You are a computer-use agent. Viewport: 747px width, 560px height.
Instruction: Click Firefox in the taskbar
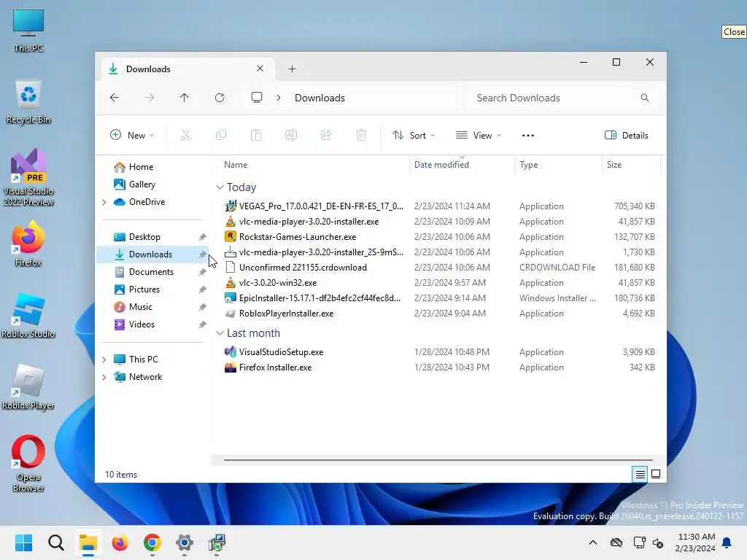pos(120,542)
